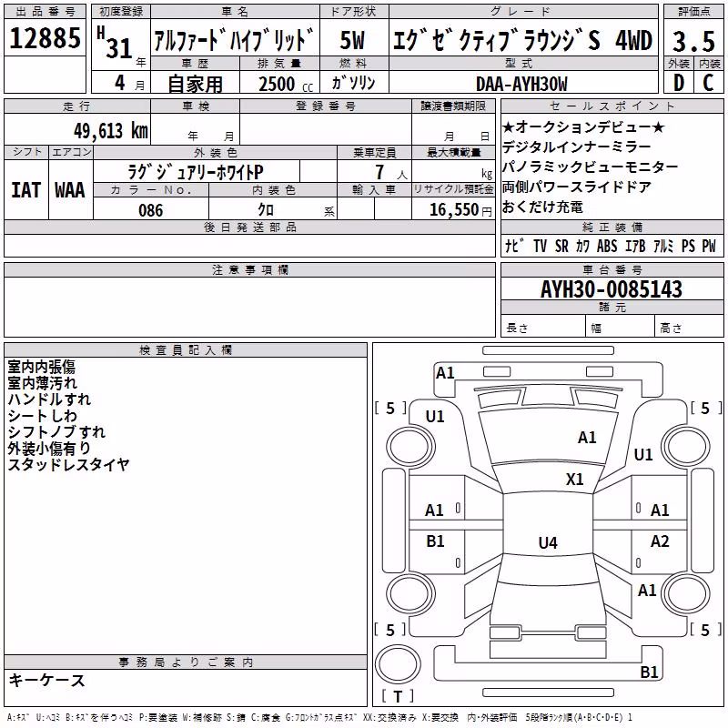Select the recycle deposit 16,550円
This screenshot has width=728, height=728.
460,210
